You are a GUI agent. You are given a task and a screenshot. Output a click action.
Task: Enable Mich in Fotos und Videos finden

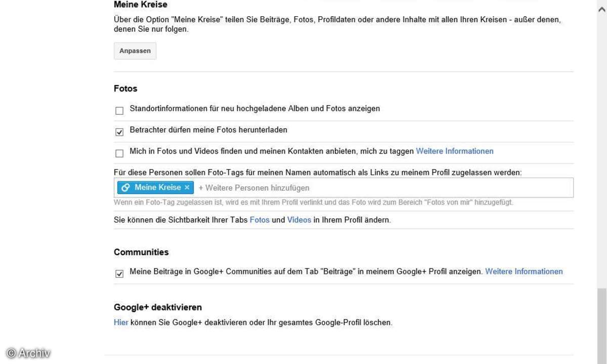[x=119, y=153]
